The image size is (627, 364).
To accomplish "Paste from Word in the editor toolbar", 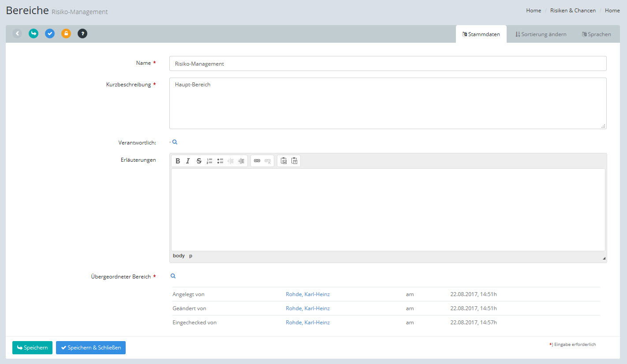I will point(284,161).
